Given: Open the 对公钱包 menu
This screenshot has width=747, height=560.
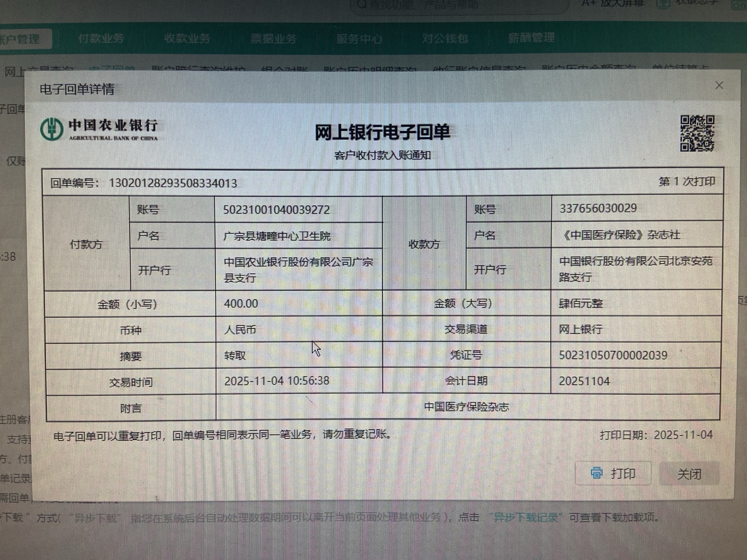Looking at the screenshot, I should (445, 39).
